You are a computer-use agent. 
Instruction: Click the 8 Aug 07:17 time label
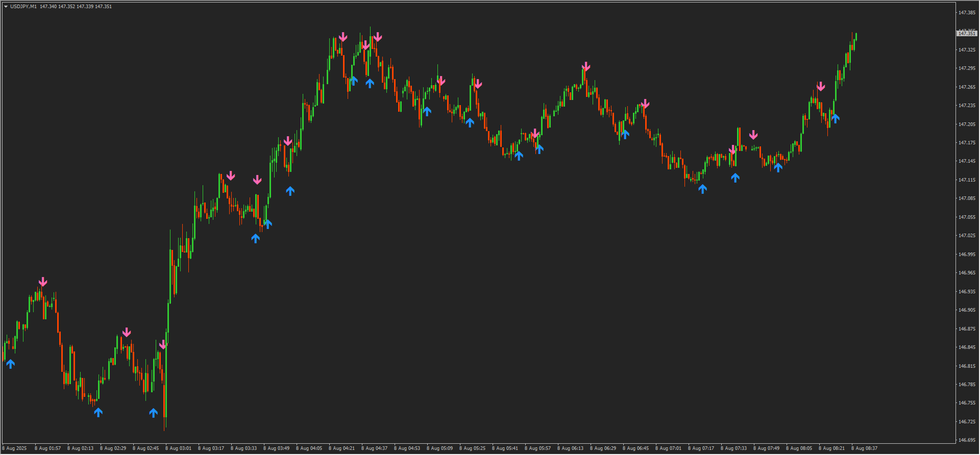click(x=701, y=449)
